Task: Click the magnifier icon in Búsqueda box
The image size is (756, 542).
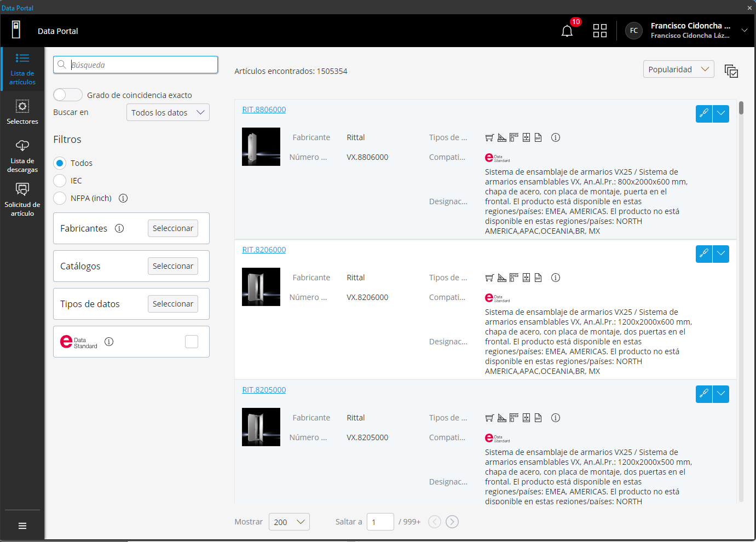Action: (62, 65)
